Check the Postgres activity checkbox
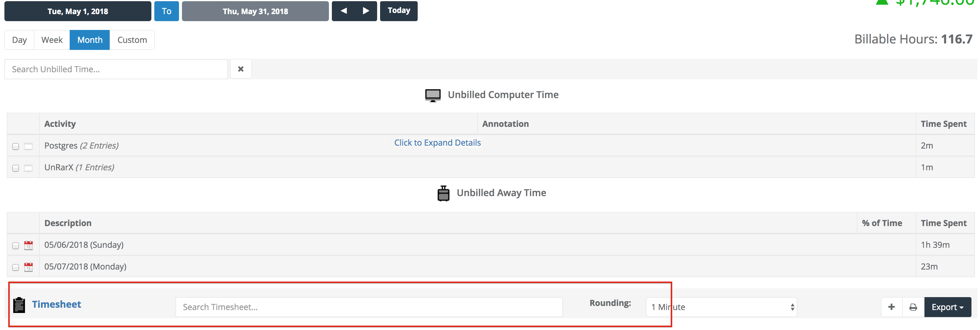The width and height of the screenshot is (980, 330). click(x=16, y=147)
